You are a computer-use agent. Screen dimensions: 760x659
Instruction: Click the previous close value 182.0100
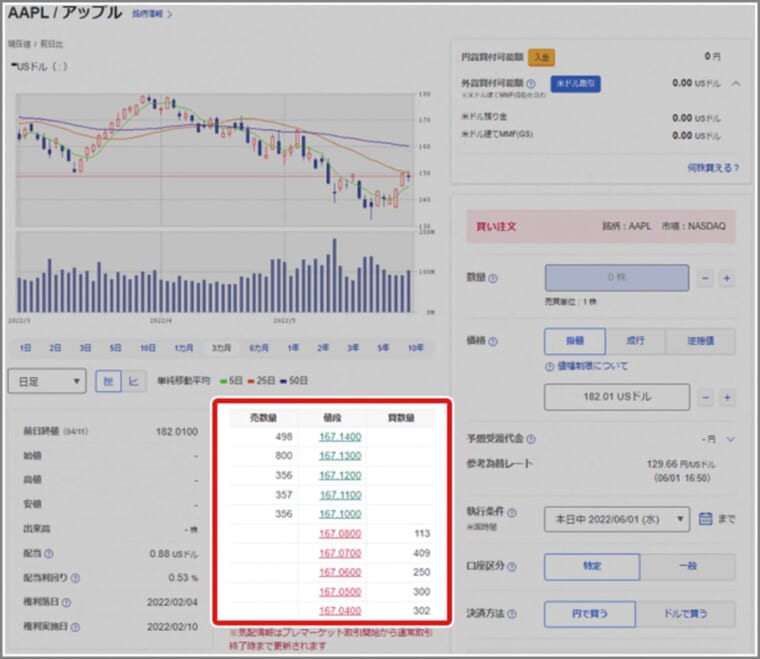click(x=176, y=432)
